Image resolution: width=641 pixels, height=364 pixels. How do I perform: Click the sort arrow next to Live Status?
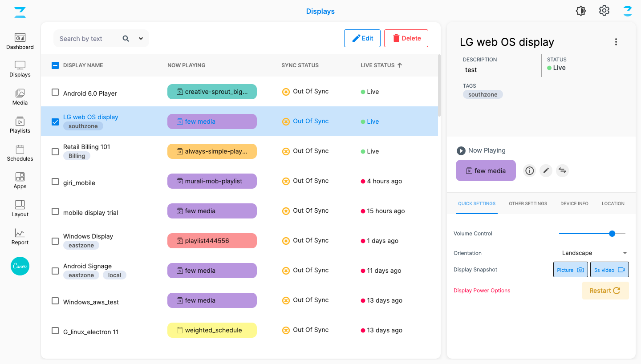400,65
